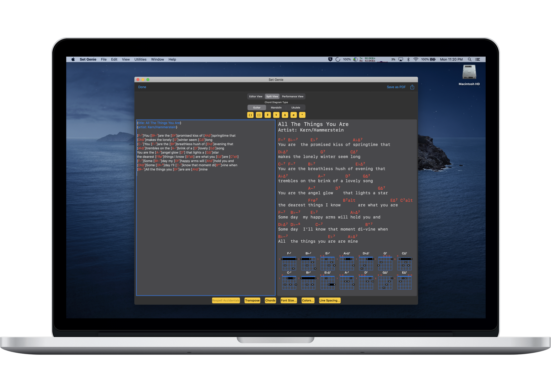Switch to Editor View
The height and width of the screenshot is (392, 551).
click(256, 96)
